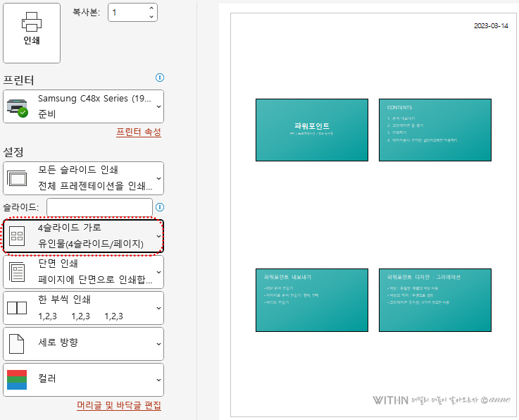This screenshot has height=420, width=519.
Task: Click the chevron on the 컬러 dropdown
Action: (x=159, y=380)
